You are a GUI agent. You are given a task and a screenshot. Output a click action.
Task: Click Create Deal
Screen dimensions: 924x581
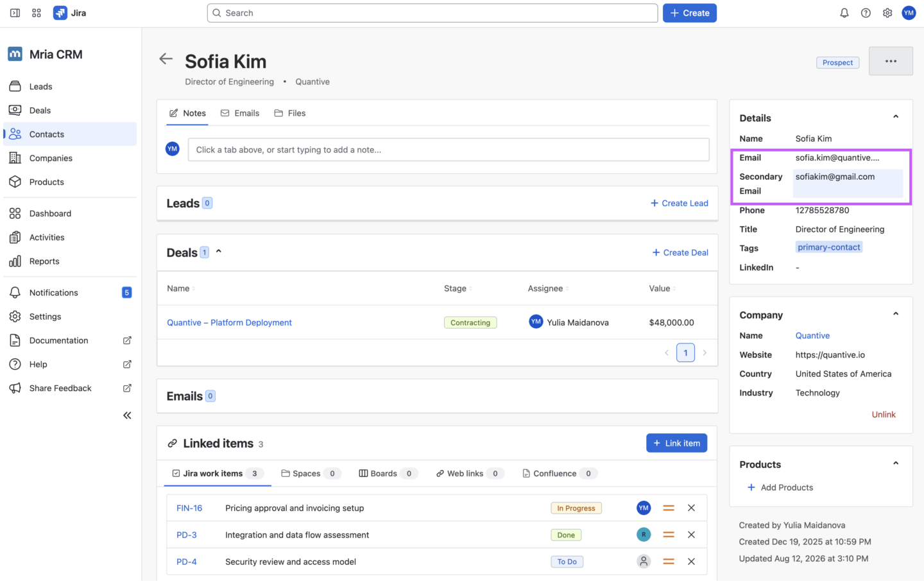[x=680, y=252]
